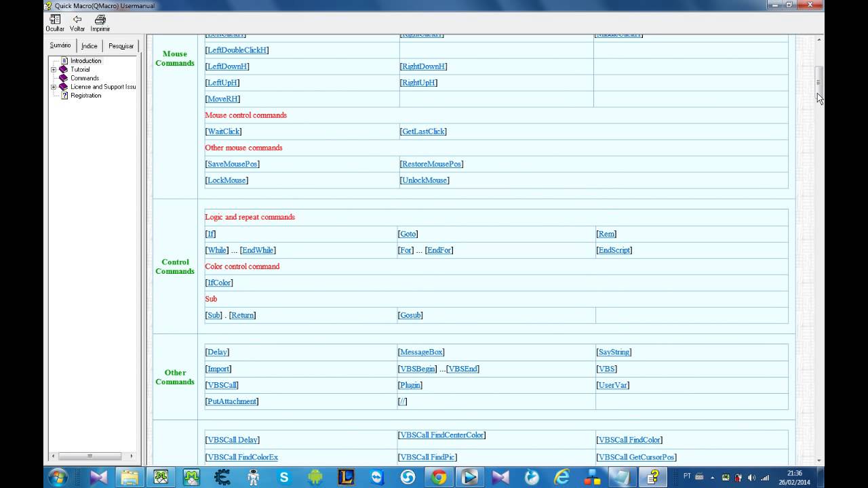The height and width of the screenshot is (488, 868).
Task: Open the Registration topic
Action: point(85,96)
